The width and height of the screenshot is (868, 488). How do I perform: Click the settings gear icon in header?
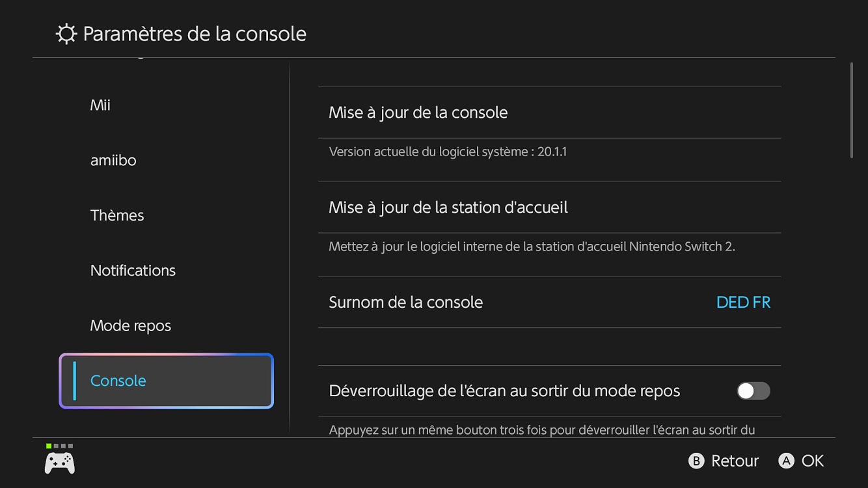coord(66,34)
